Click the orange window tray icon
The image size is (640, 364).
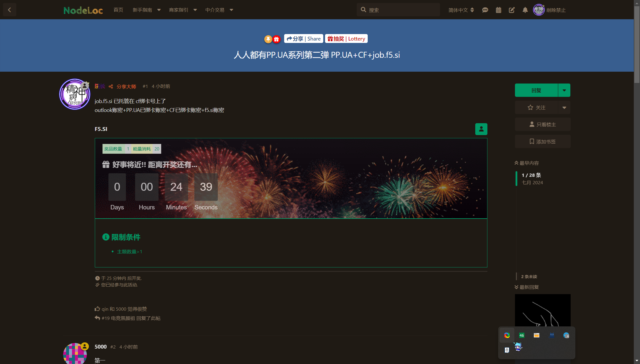click(x=537, y=335)
